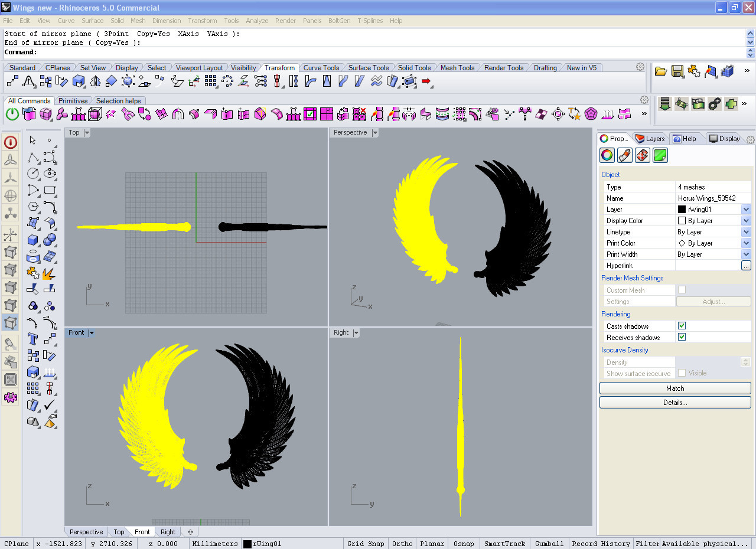Open the Material paint-tube properties icon

625,155
